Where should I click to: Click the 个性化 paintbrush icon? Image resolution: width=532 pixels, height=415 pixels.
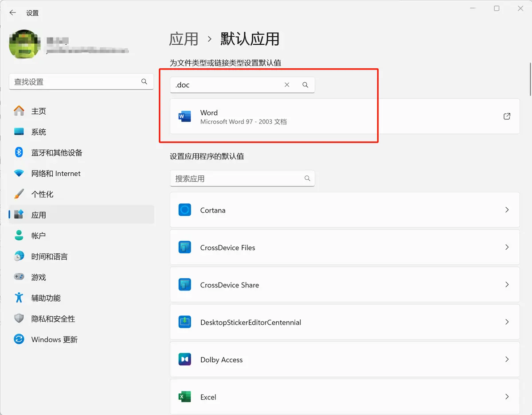coord(19,194)
